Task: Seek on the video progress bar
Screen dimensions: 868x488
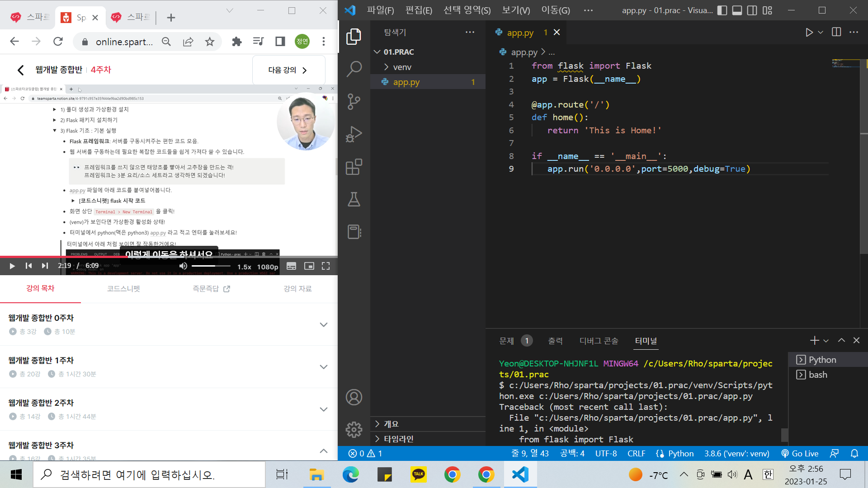Action: 169,257
